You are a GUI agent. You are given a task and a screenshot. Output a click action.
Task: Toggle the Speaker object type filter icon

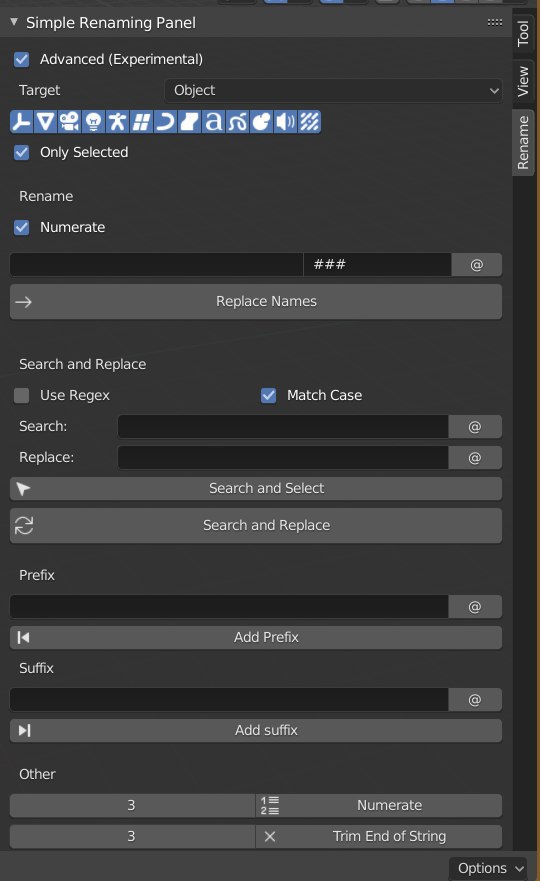285,122
